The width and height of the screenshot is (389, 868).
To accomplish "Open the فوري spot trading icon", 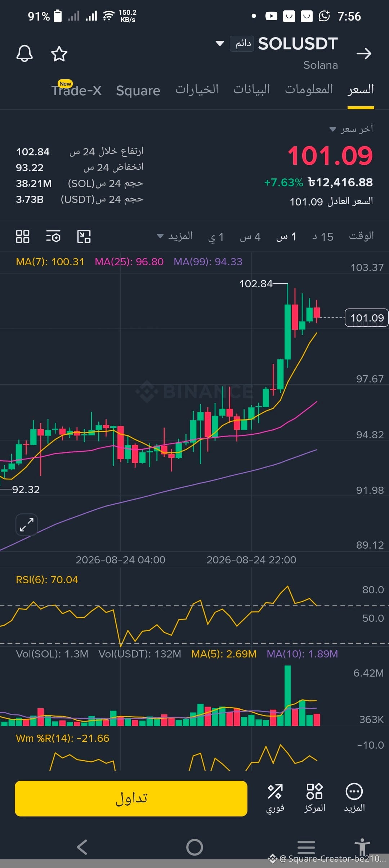I will coord(275,798).
